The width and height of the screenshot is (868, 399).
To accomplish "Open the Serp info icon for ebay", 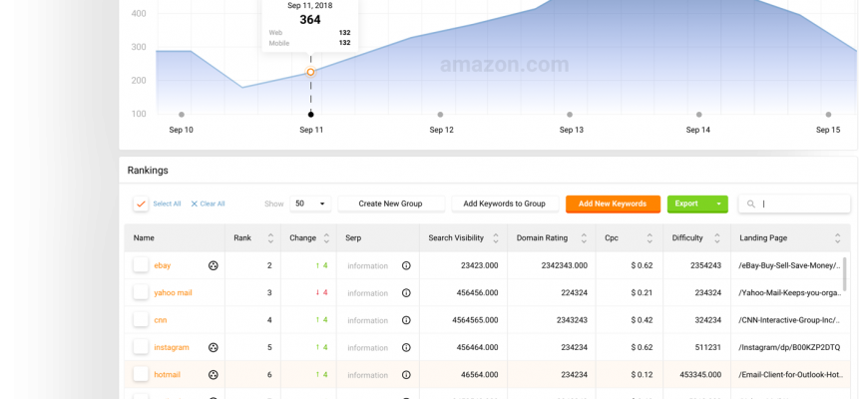I will click(406, 265).
